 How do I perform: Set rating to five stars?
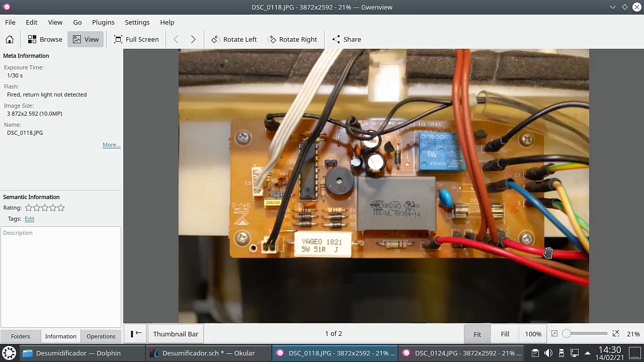[x=61, y=208]
